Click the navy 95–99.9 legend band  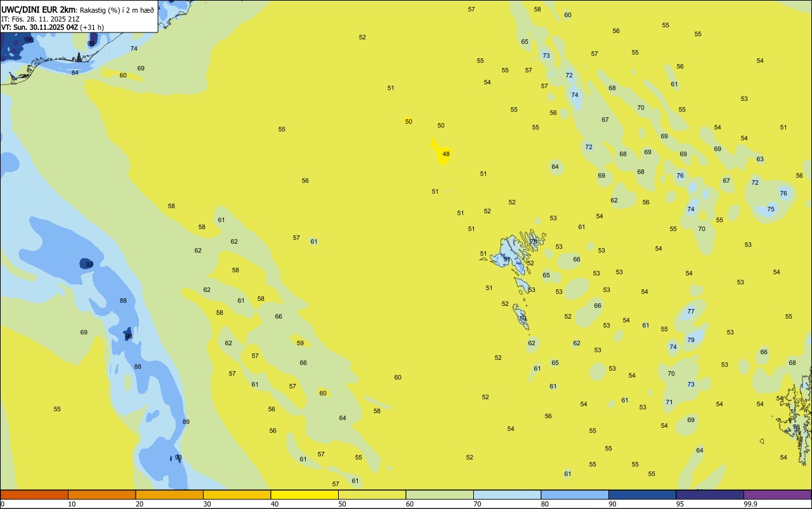[710, 494]
